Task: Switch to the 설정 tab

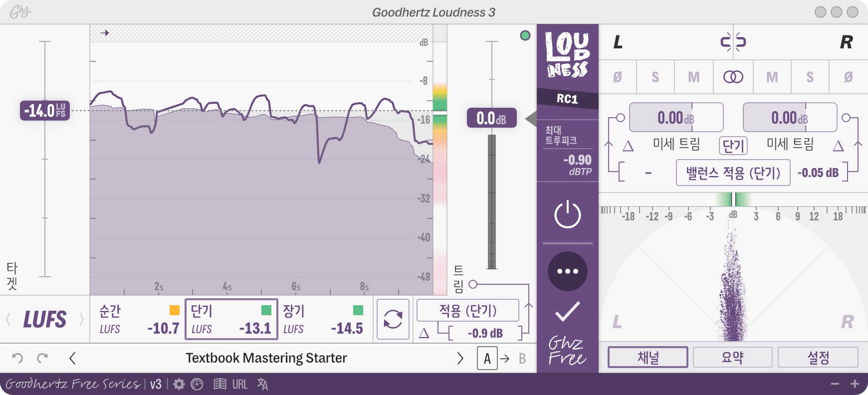Action: pos(818,357)
